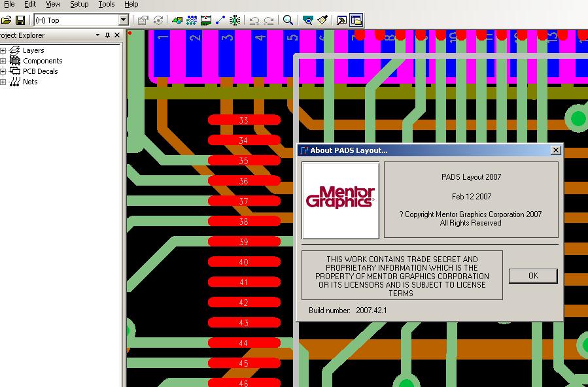Image resolution: width=588 pixels, height=387 pixels.
Task: Select blue connector pad number 1
Action: [x=162, y=54]
